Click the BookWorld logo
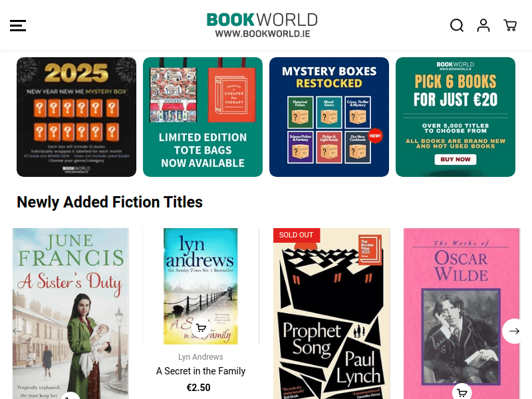This screenshot has width=532, height=399. pos(262,25)
